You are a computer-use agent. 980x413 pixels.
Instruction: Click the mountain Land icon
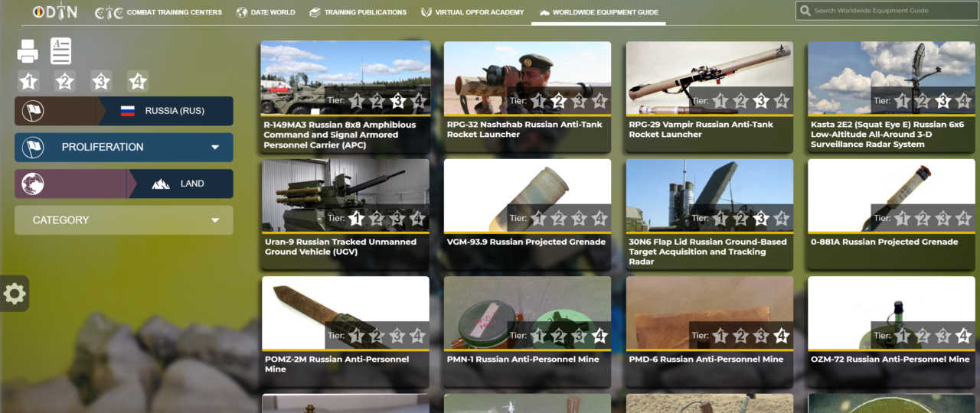coord(161,184)
